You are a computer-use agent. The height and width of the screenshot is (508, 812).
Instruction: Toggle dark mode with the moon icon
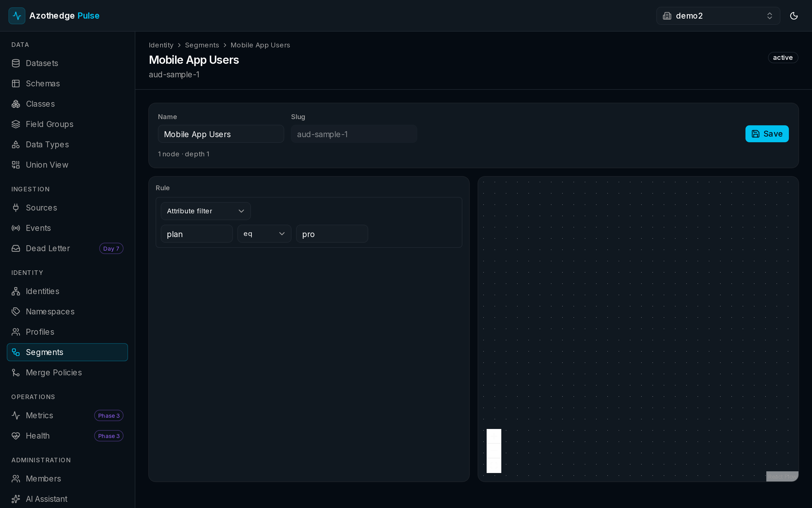coord(794,16)
